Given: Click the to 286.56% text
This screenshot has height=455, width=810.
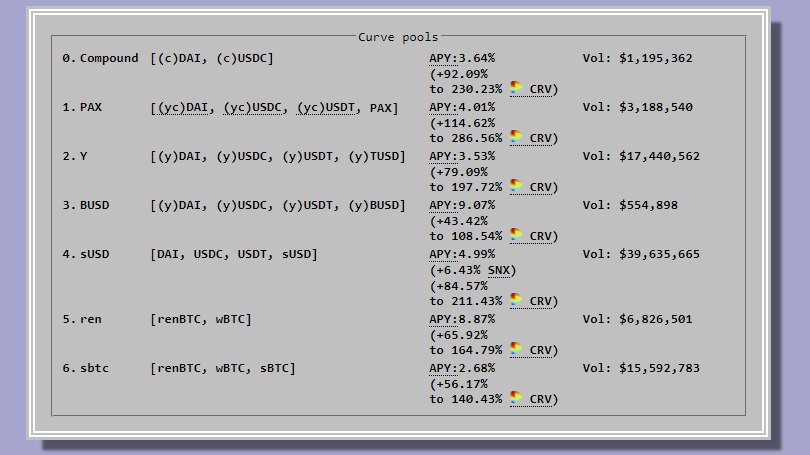Looking at the screenshot, I should pos(465,138).
